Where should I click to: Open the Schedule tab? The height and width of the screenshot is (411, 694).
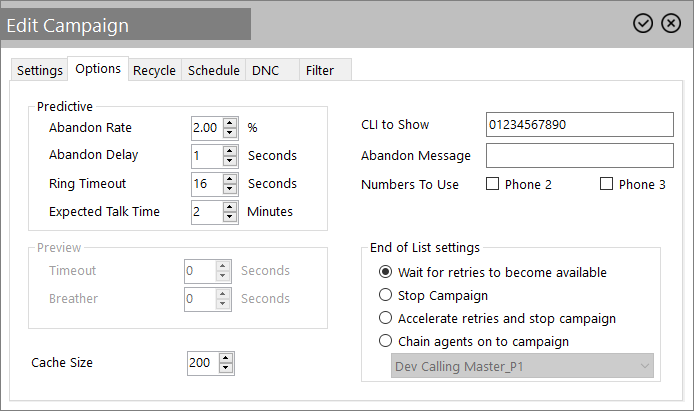point(214,70)
